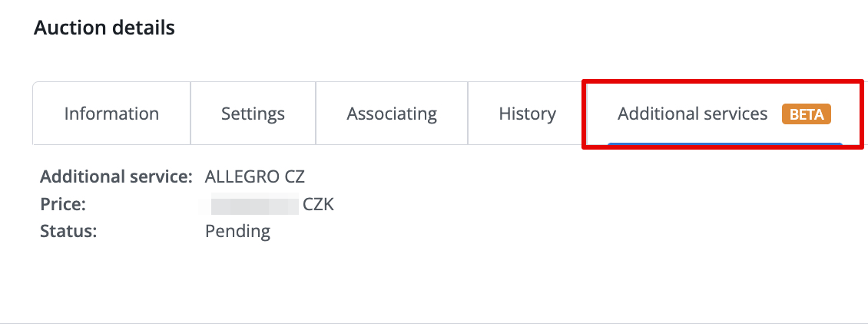
Task: Click the blue active-tab underline indicator
Action: tap(724, 143)
